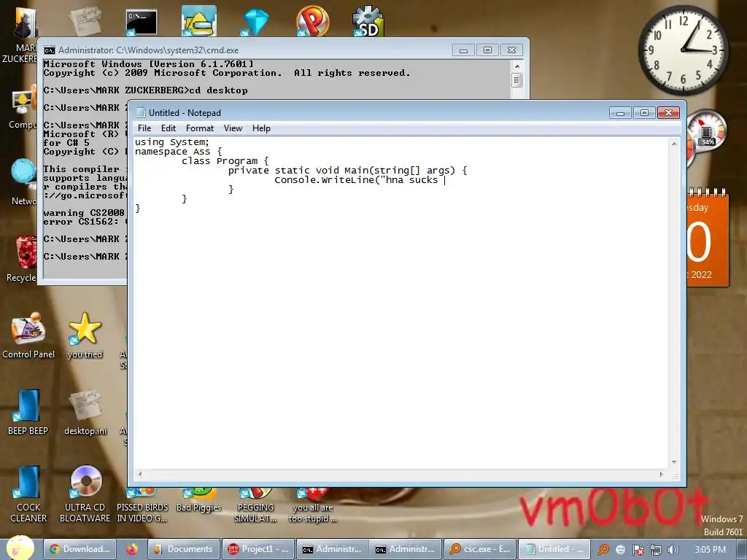This screenshot has height=560, width=747.
Task: Minimize the Notepad window
Action: [620, 113]
